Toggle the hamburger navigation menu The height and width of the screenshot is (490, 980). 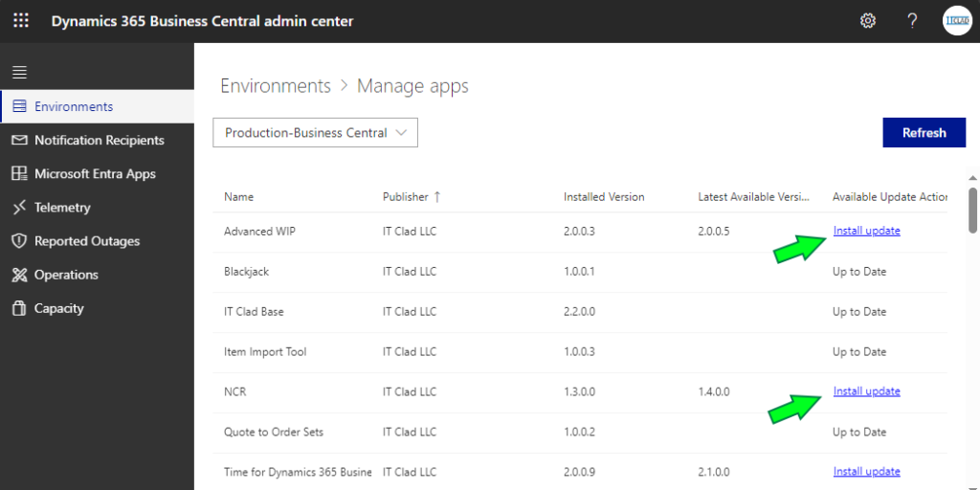(x=19, y=73)
